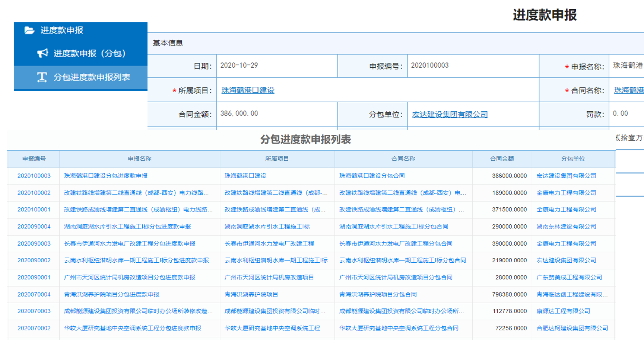Click project cell 珠海鹤港口建设 in table
The width and height of the screenshot is (644, 352).
tap(245, 176)
